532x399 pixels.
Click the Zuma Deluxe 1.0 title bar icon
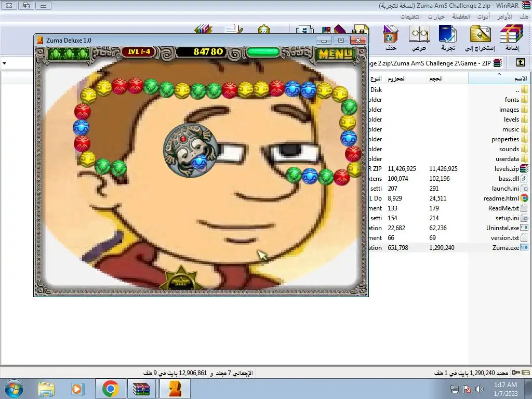[x=41, y=40]
